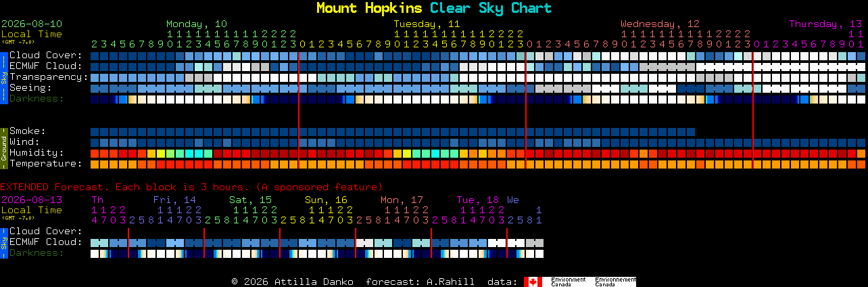Open the English Environment Canada logo
Viewport: 868px width, 287px height.
pyautogui.click(x=567, y=282)
